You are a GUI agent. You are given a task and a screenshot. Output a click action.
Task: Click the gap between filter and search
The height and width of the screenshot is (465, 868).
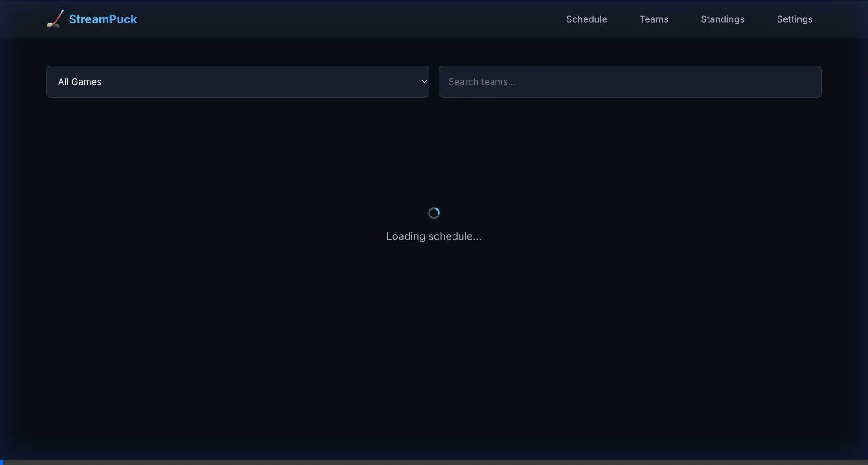434,82
